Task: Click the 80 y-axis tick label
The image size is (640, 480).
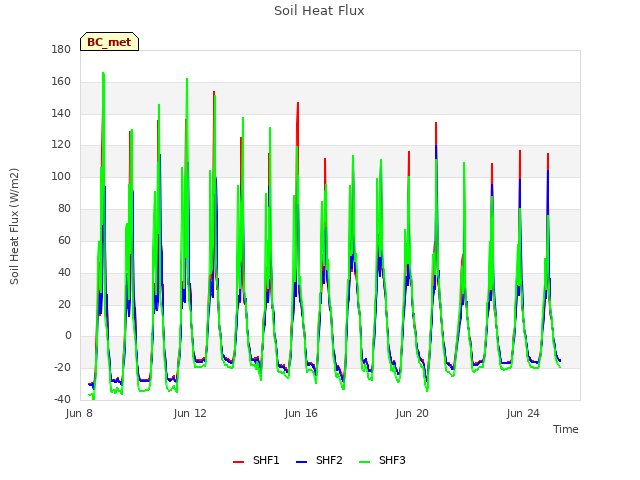Action: 64,208
